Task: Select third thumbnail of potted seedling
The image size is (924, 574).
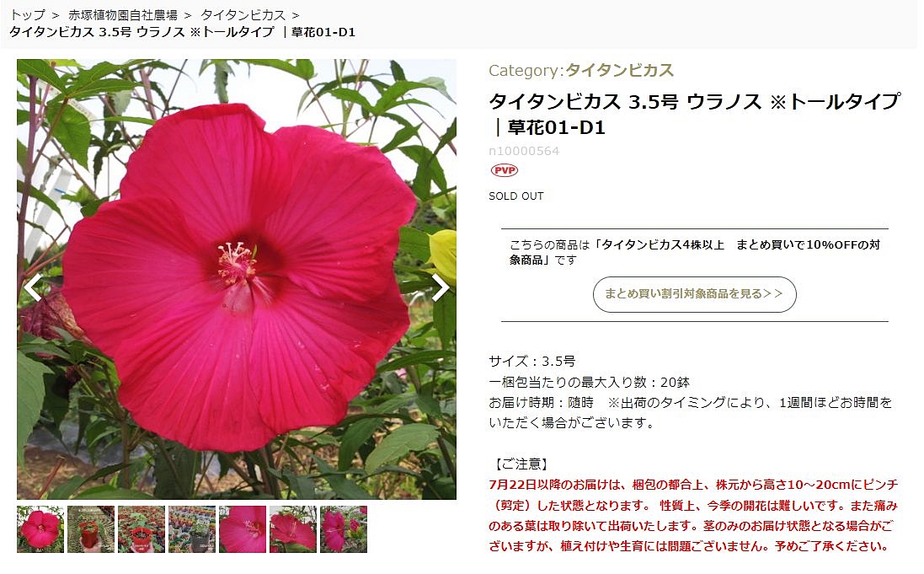Action: 142,529
